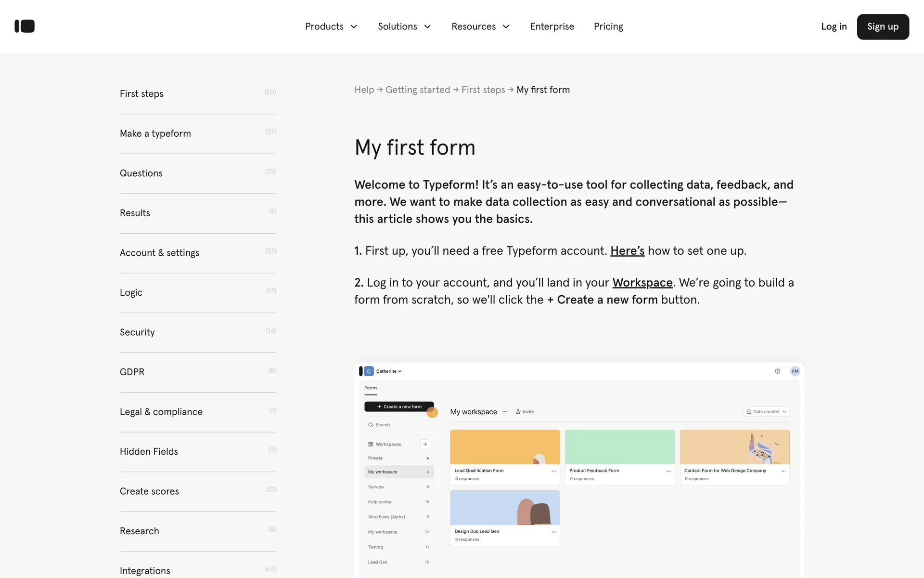924x578 pixels.
Task: Expand the Products dropdown menu
Action: (x=331, y=26)
